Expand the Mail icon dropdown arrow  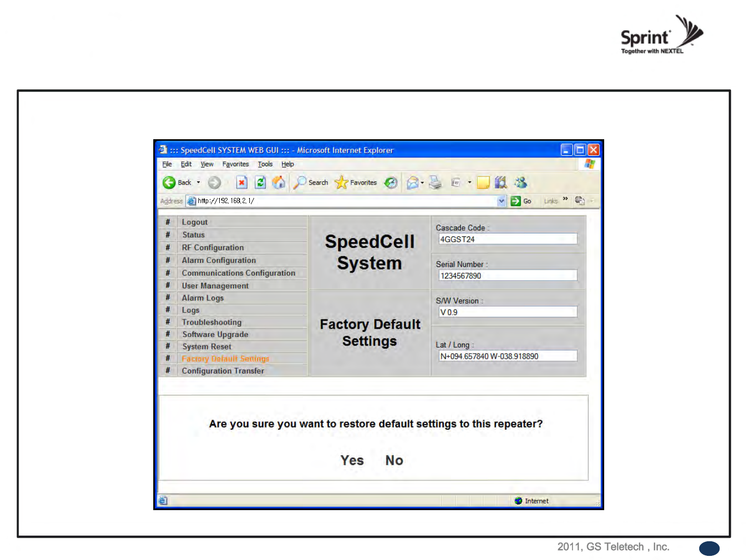coord(422,182)
